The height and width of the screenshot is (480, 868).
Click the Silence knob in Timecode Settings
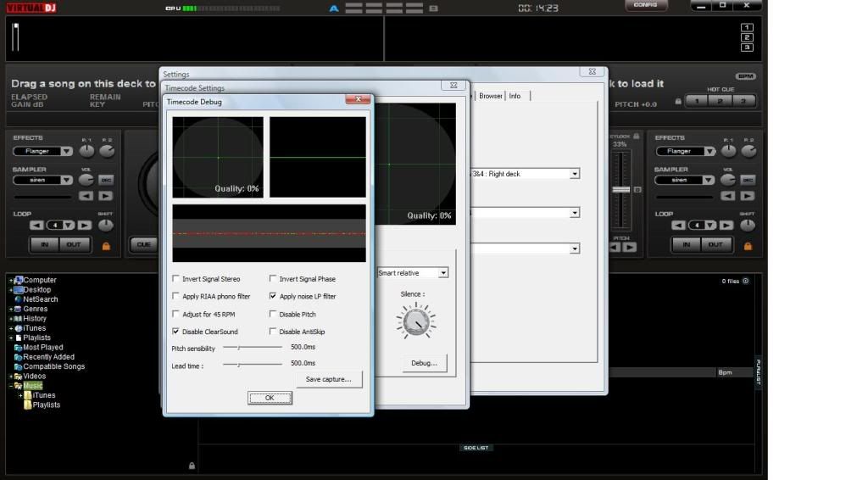click(415, 321)
